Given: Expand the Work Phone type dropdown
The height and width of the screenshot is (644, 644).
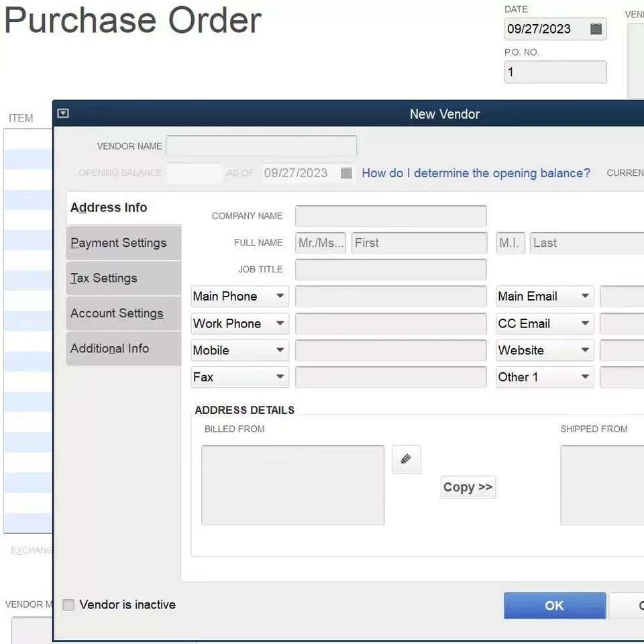Looking at the screenshot, I should pyautogui.click(x=280, y=323).
